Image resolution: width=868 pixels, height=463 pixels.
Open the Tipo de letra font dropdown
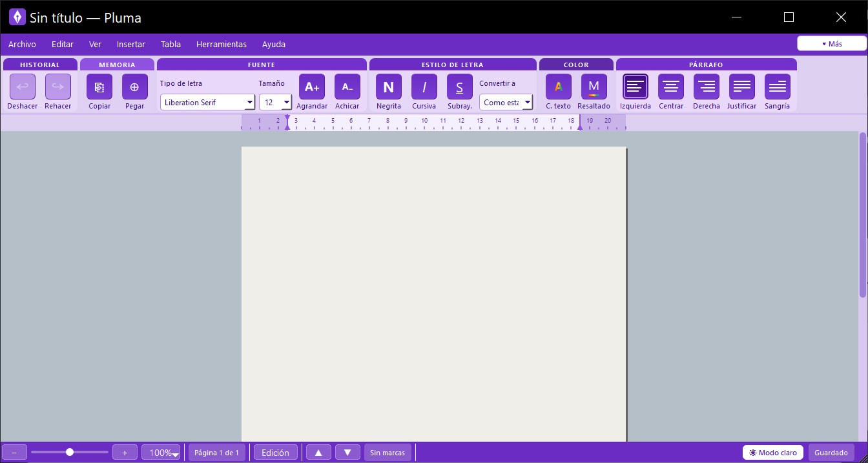click(x=208, y=102)
